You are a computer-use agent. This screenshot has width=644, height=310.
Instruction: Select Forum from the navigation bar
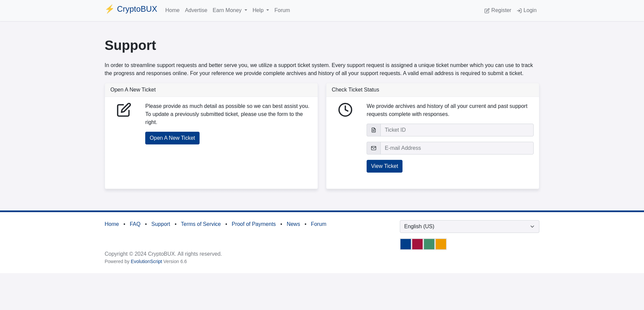click(x=282, y=10)
